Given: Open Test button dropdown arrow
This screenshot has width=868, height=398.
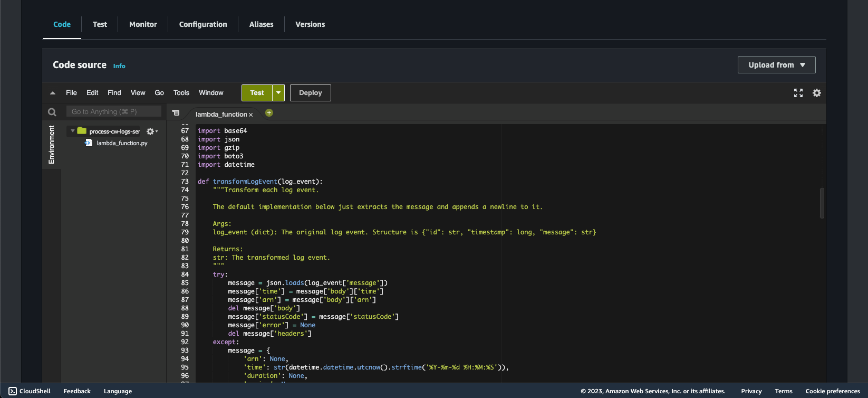Looking at the screenshot, I should pyautogui.click(x=278, y=93).
